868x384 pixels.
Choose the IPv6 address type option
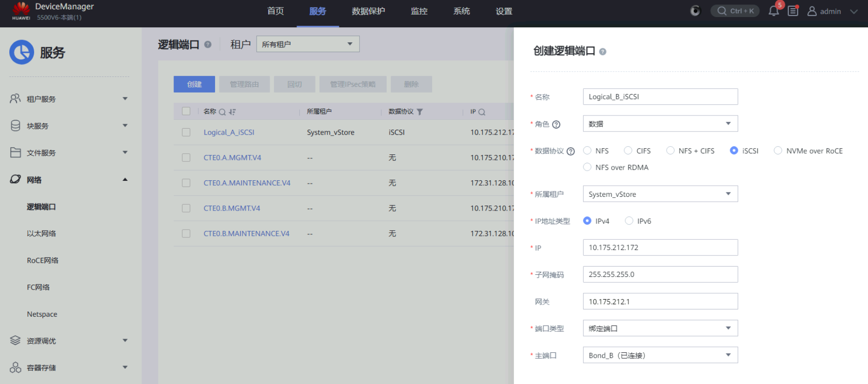(629, 221)
